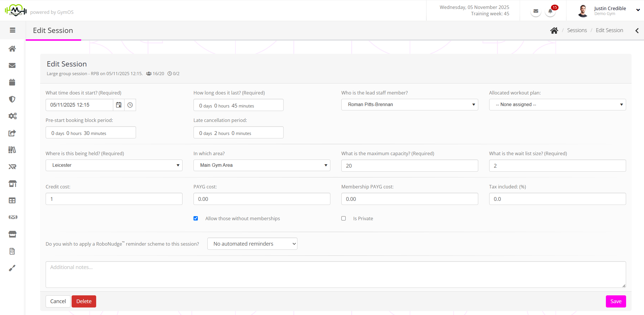Open the settings gears sidebar icon
644x315 pixels.
[12, 116]
